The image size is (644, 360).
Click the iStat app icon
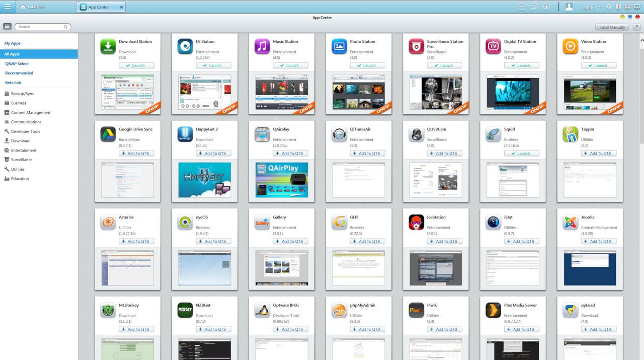coord(493,222)
